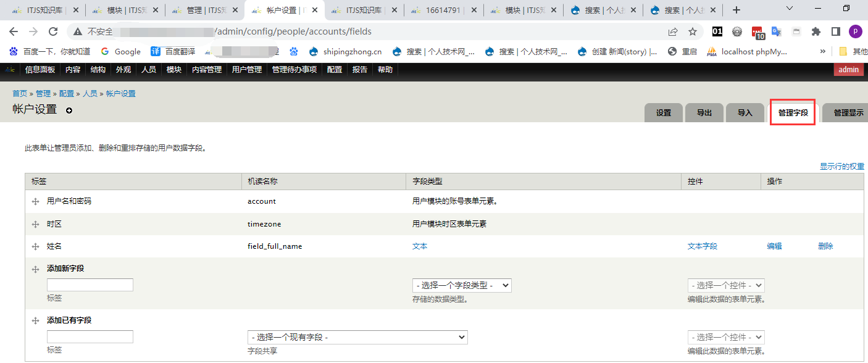Open new browser tab with plus button
This screenshot has width=868, height=363.
(x=736, y=10)
